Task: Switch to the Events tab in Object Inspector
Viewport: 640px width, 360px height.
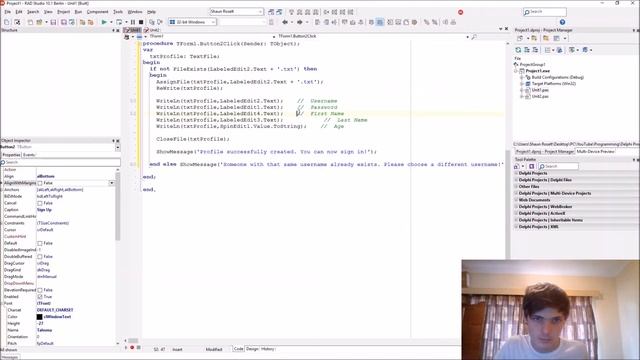Action: 29,155
